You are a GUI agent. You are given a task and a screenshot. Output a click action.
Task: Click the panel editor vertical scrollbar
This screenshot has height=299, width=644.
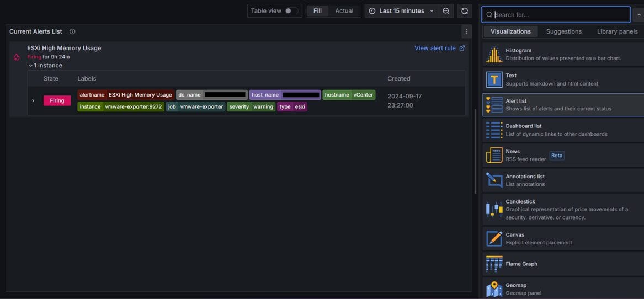(475, 151)
